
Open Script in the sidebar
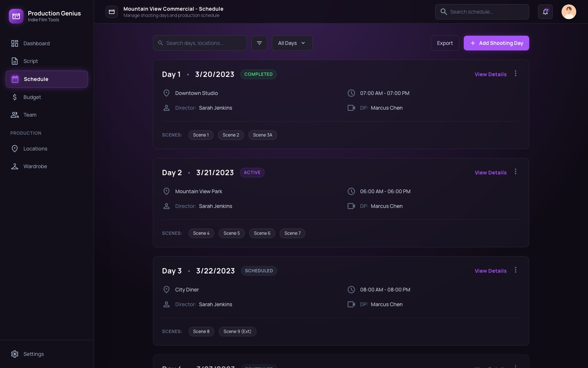tap(47, 61)
